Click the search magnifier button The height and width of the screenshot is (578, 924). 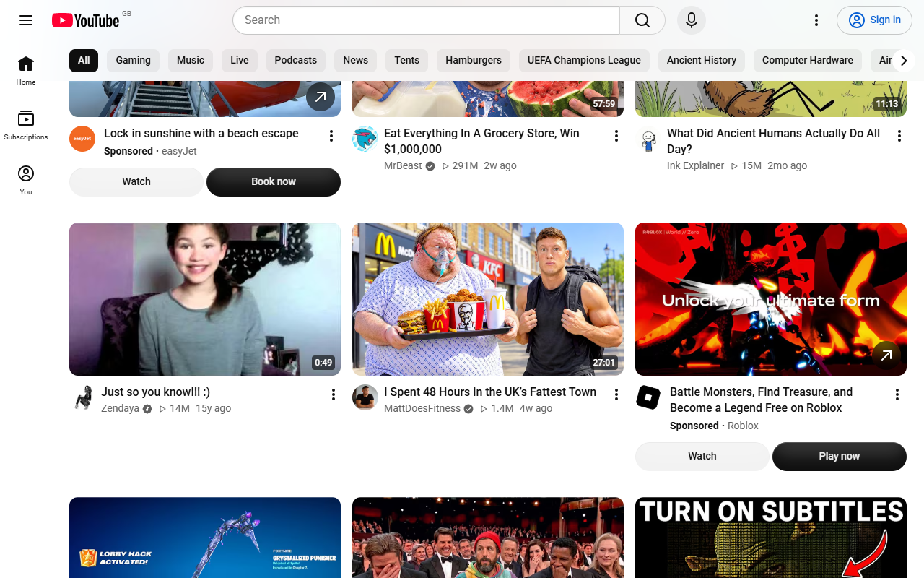642,20
